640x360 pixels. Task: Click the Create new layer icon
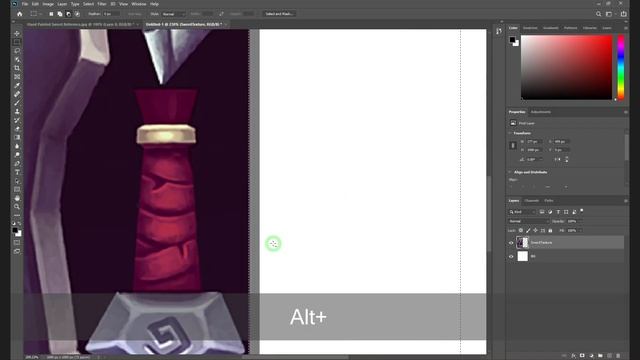(x=609, y=356)
